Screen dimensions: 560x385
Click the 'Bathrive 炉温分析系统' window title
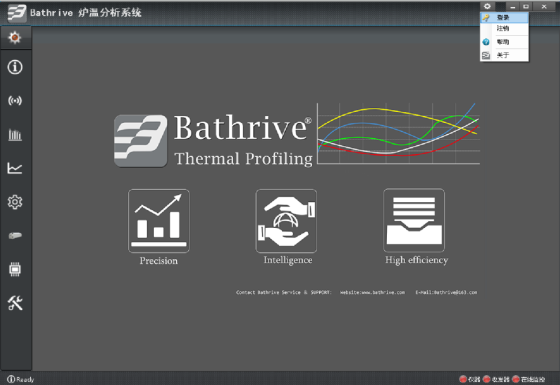tap(86, 13)
